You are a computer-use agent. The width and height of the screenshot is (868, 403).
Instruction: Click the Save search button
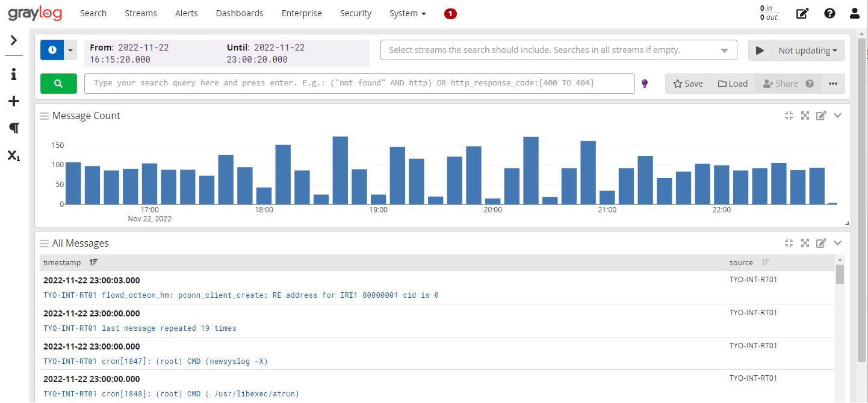[x=688, y=84]
